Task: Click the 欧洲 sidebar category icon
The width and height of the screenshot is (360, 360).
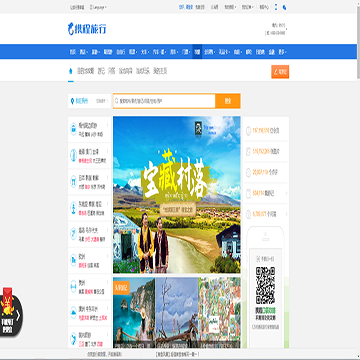Action: pos(73,260)
